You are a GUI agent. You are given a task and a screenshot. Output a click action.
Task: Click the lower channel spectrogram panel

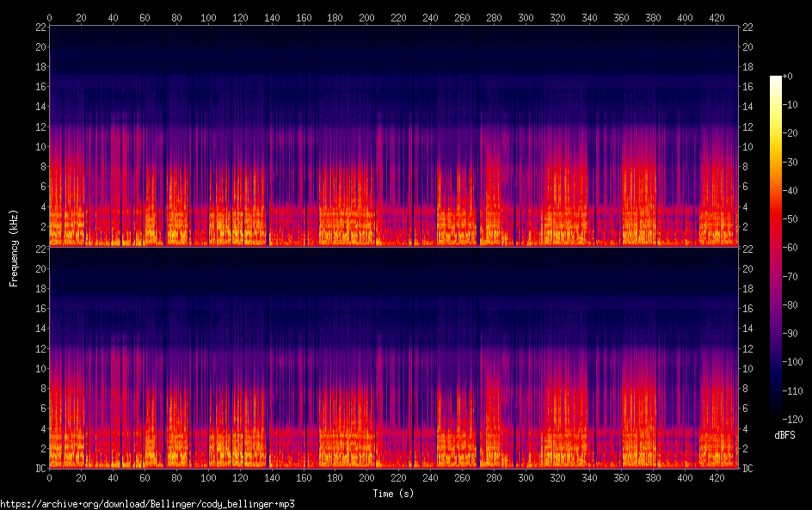point(394,358)
